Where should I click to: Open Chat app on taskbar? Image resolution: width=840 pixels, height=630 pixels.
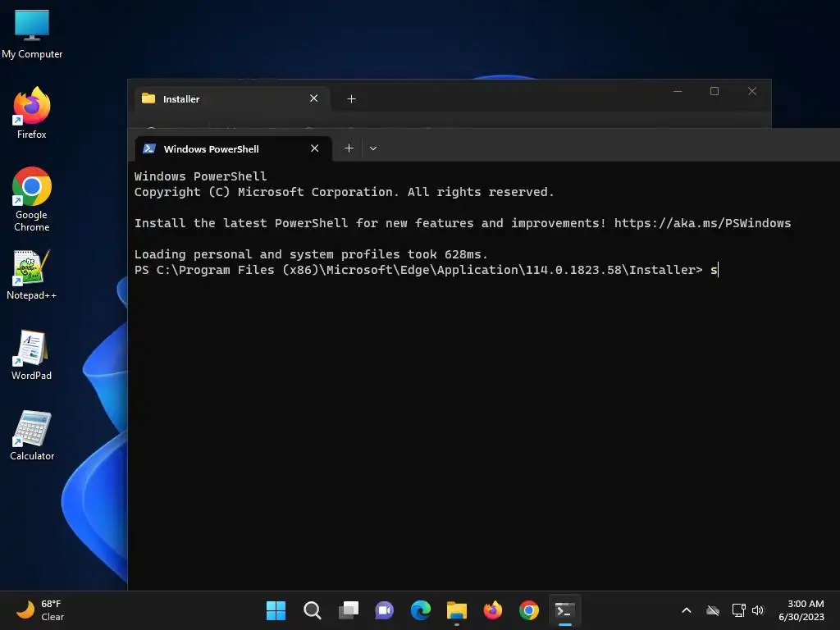[x=384, y=610]
